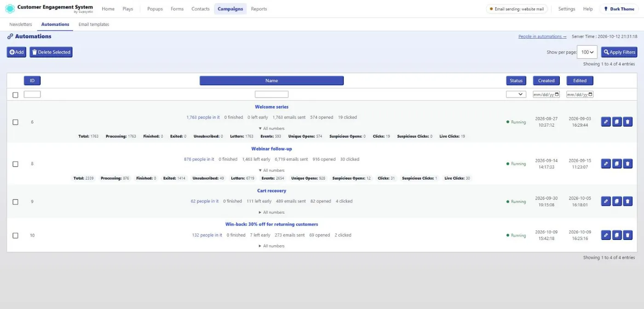Open the Forms section
Screen dimensions: 644x309
pyautogui.click(x=177, y=9)
